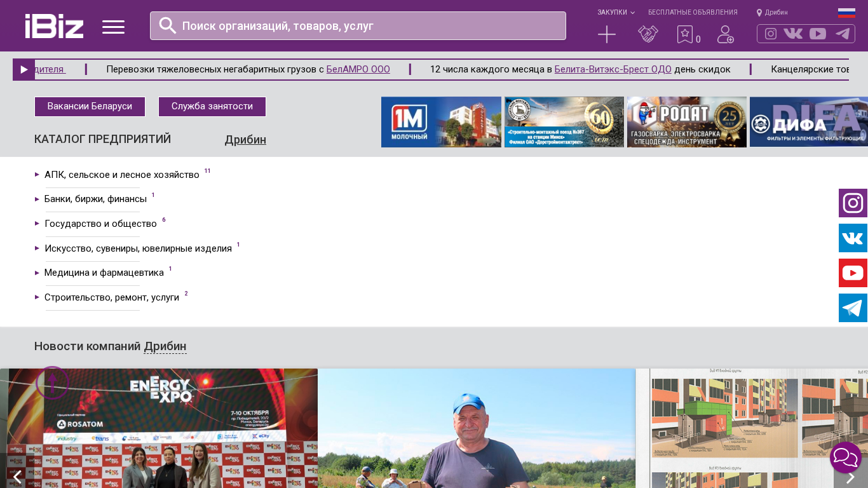Image resolution: width=868 pixels, height=488 pixels.
Task: Open the handshake partnership icon
Action: point(648,34)
